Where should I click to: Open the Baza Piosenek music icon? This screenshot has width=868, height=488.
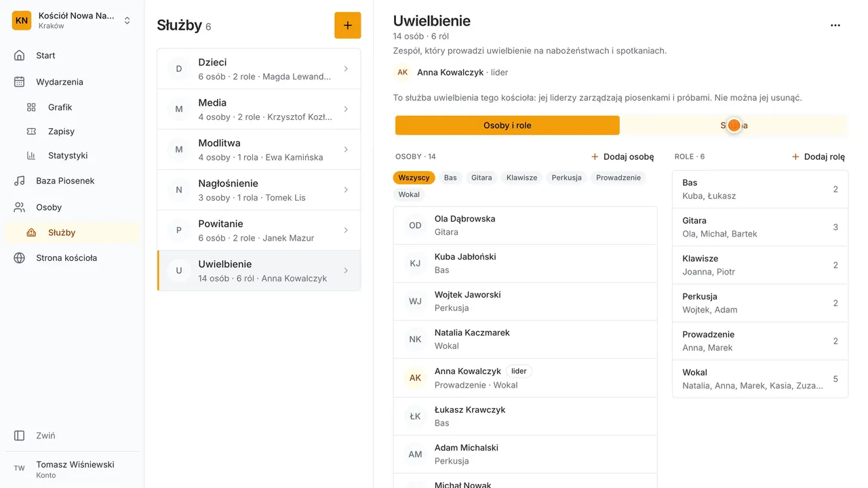[x=20, y=181]
